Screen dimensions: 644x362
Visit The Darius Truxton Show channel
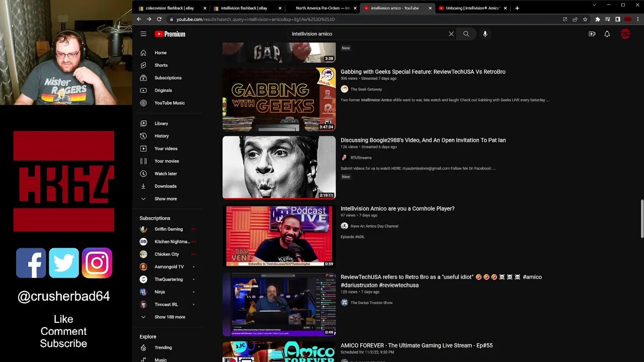click(x=372, y=303)
